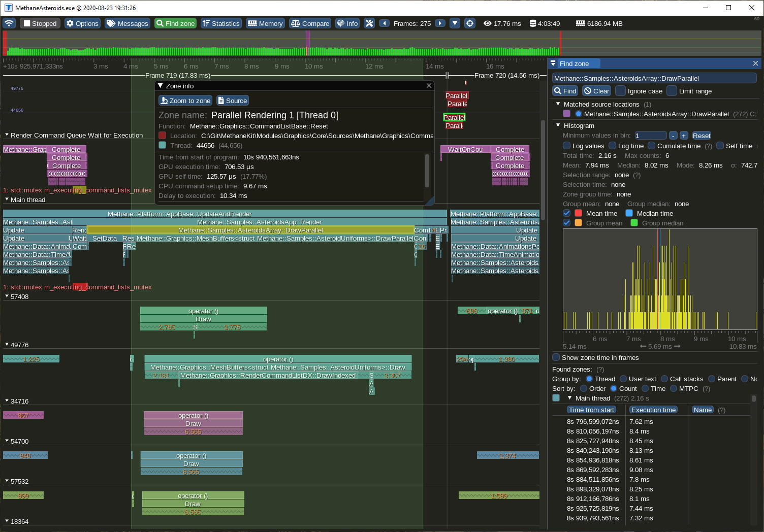This screenshot has width=764, height=532.
Task: Open the Compare traces window
Action: 310,23
